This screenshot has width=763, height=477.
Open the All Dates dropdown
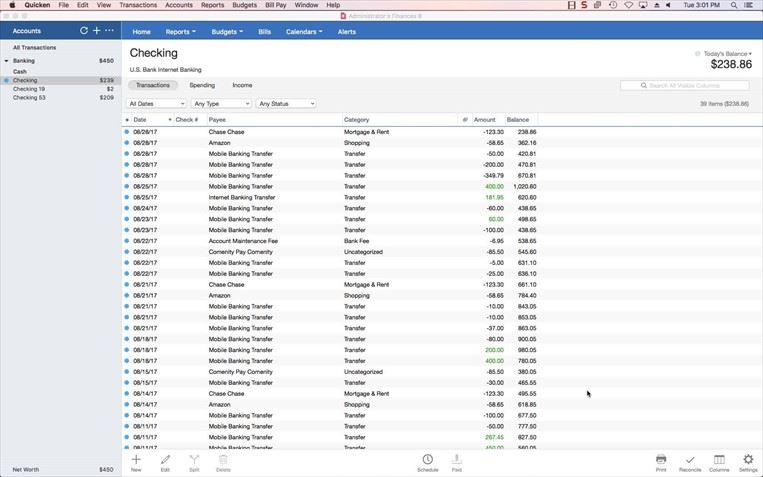coord(157,104)
